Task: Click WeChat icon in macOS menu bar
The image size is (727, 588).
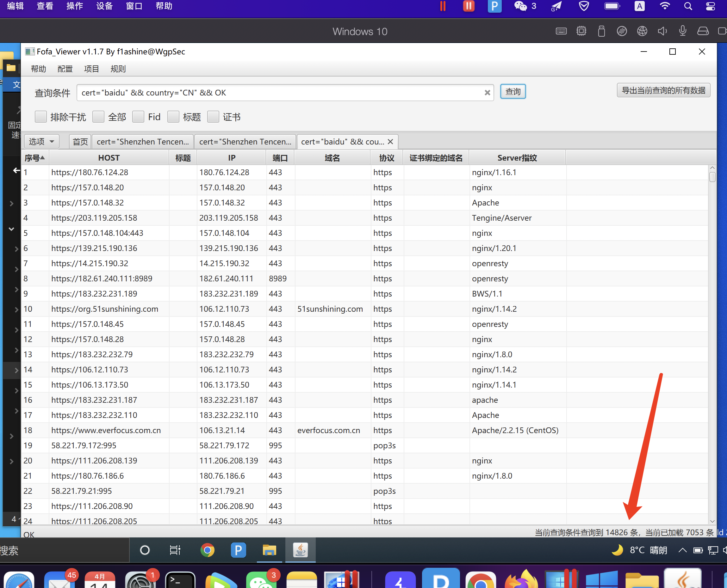Action: 521,6
